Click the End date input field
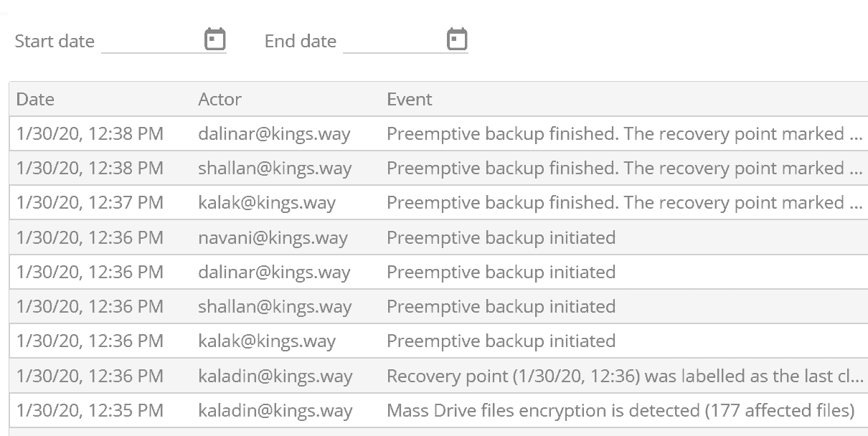Viewport: 868px width, 436px height. pos(392,40)
